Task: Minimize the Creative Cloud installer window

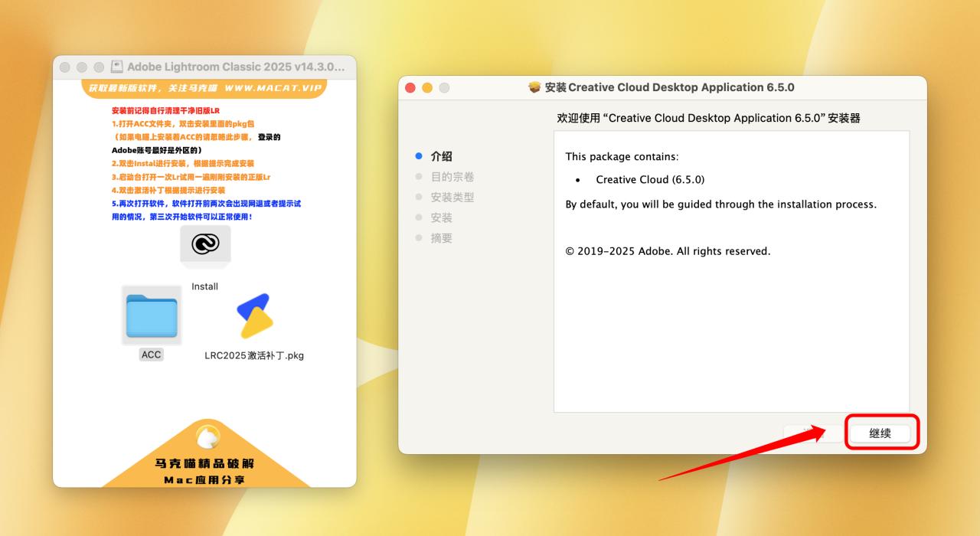Action: pos(427,88)
